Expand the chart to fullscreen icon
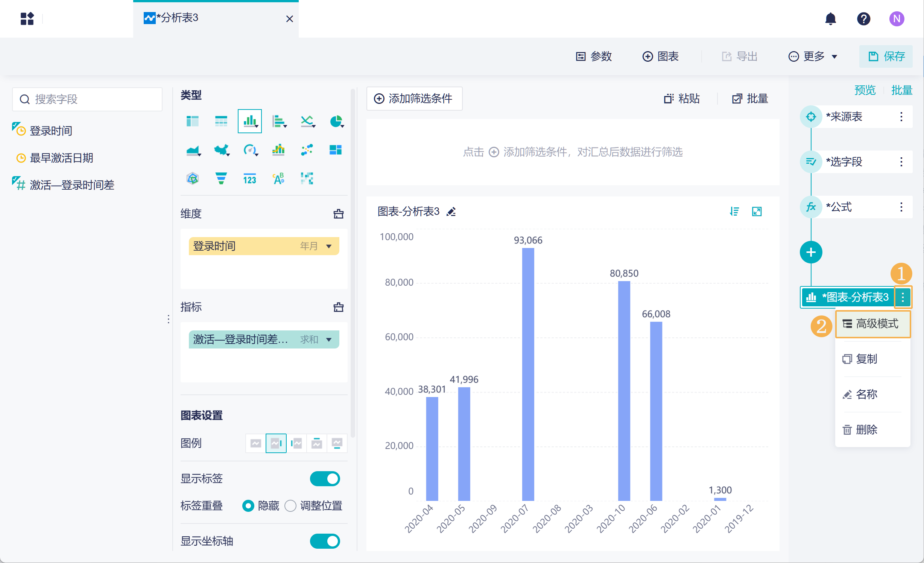 tap(757, 212)
